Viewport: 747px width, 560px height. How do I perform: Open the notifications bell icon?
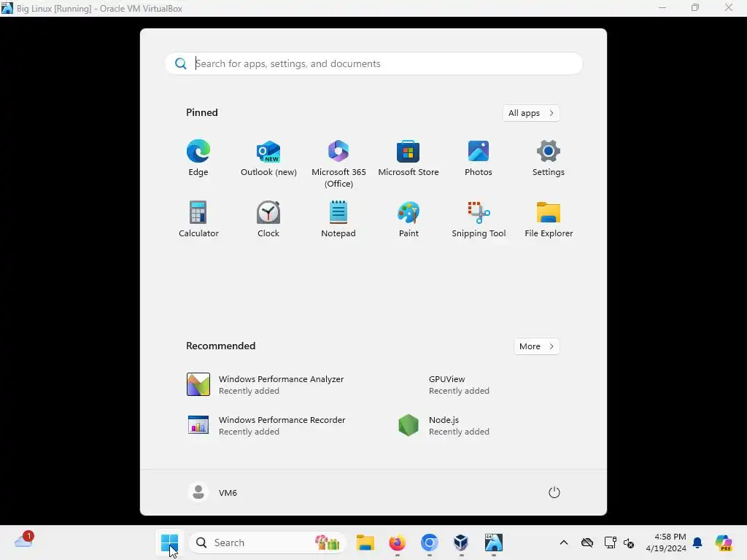click(x=697, y=542)
